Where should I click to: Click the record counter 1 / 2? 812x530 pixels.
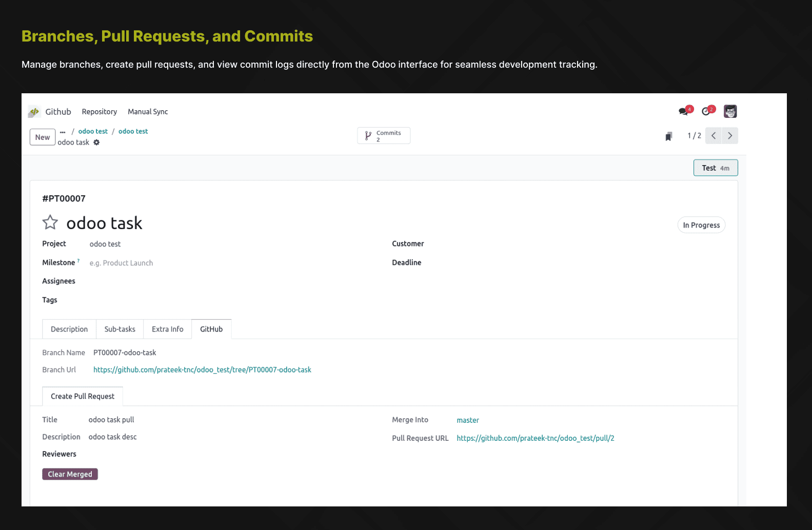[694, 136]
